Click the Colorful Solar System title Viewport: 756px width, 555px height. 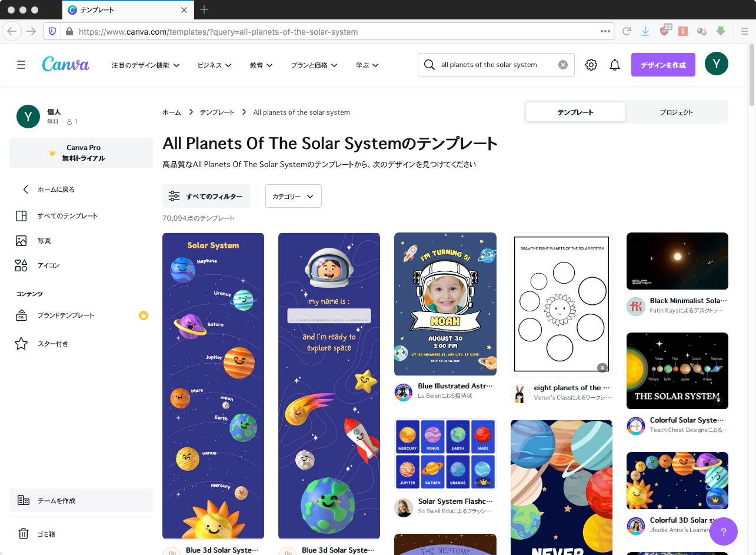click(687, 420)
